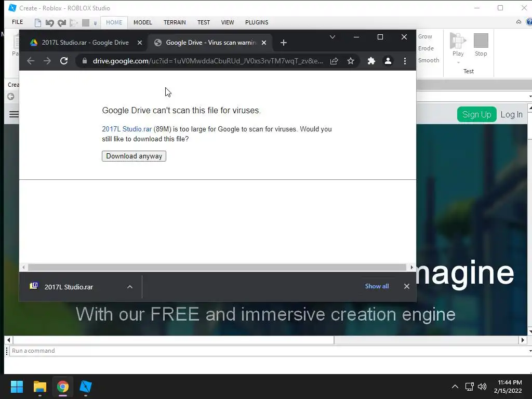This screenshot has height=399, width=532.
Task: Show hidden system tray icons
Action: tap(455, 387)
